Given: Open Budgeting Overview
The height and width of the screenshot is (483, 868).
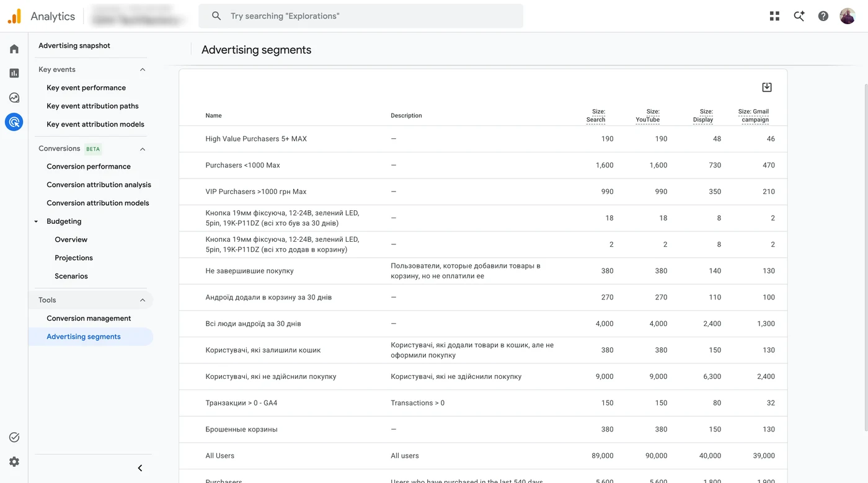Looking at the screenshot, I should 71,239.
